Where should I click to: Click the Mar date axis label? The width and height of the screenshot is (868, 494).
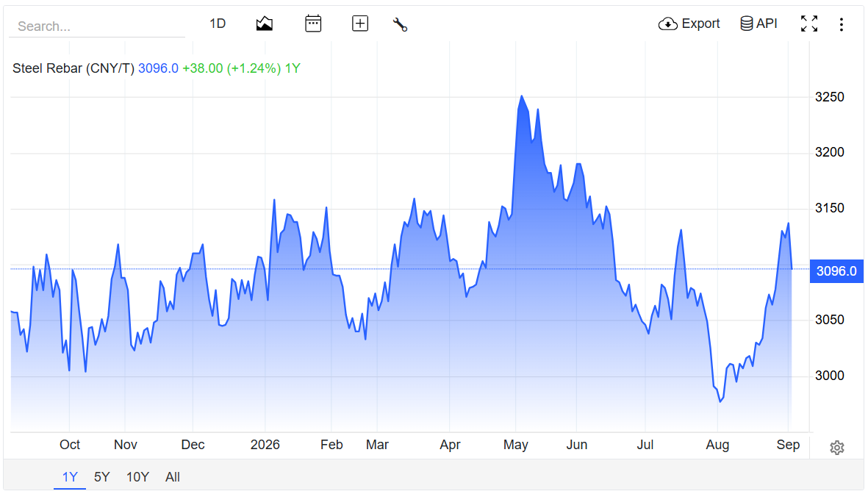click(377, 445)
